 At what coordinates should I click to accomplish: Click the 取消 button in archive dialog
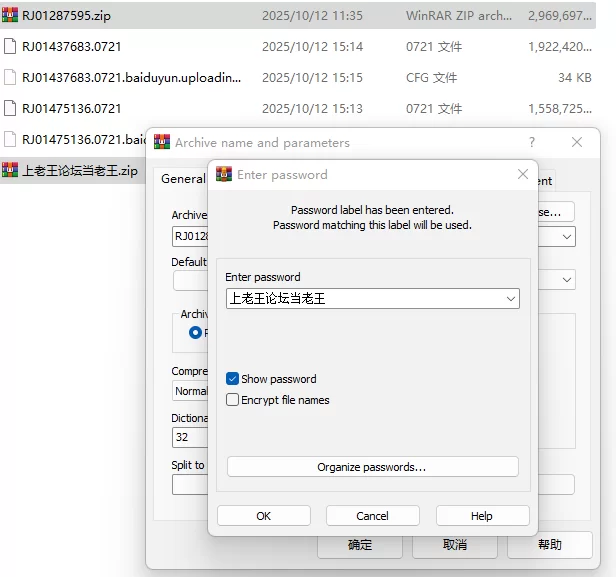(454, 545)
